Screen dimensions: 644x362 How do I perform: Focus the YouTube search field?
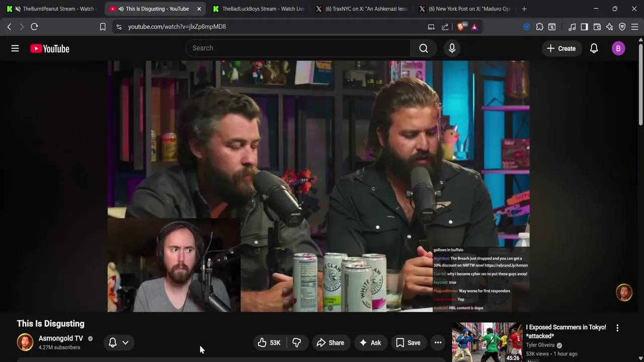pos(298,48)
